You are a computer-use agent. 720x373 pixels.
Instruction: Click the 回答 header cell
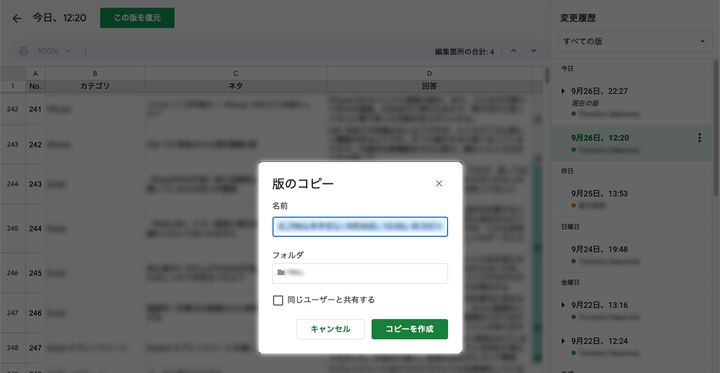tap(429, 86)
